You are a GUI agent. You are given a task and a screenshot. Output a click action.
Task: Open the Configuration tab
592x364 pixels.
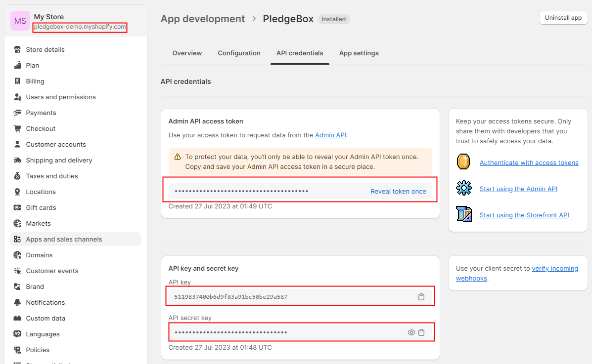coord(239,53)
